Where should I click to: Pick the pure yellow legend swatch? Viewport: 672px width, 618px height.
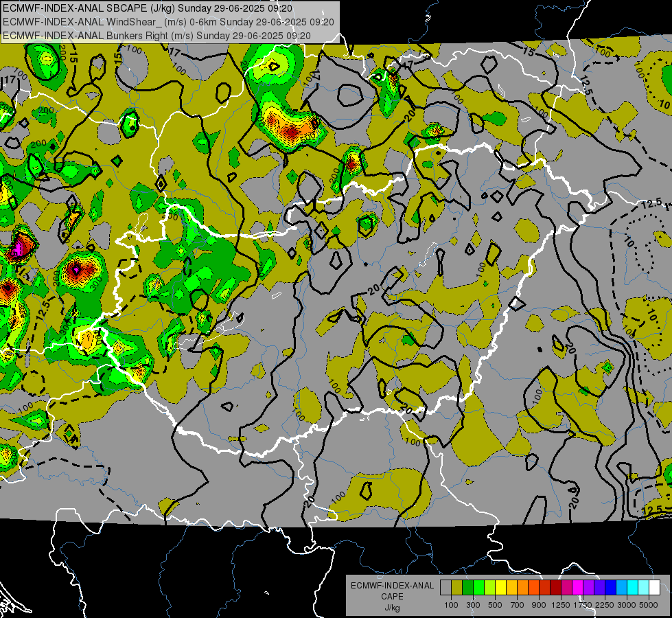(x=500, y=587)
